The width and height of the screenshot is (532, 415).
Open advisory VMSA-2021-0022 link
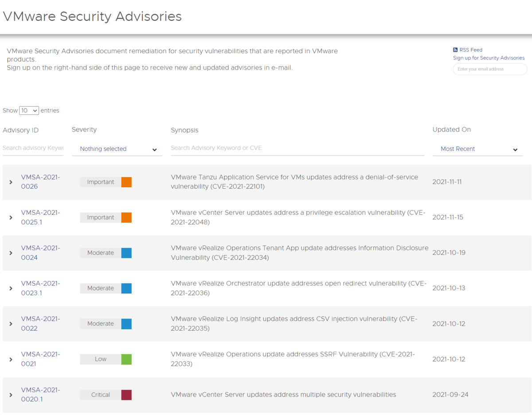click(x=40, y=324)
